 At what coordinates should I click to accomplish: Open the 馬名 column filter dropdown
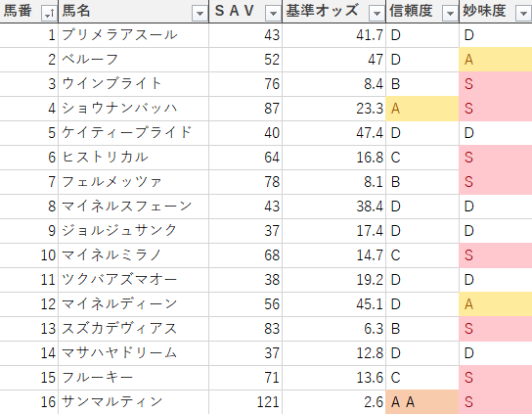[x=199, y=14]
